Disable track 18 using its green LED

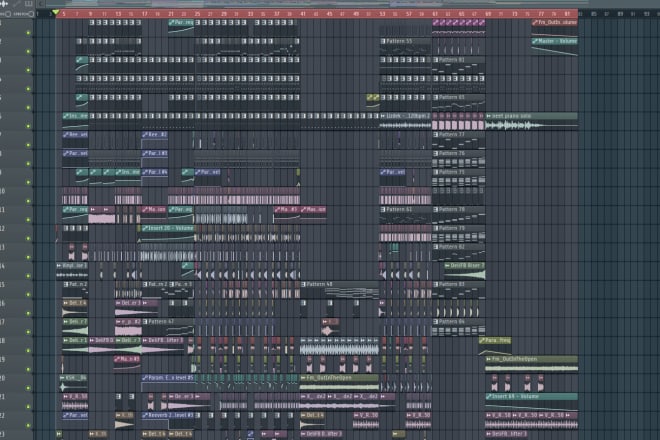[28, 350]
